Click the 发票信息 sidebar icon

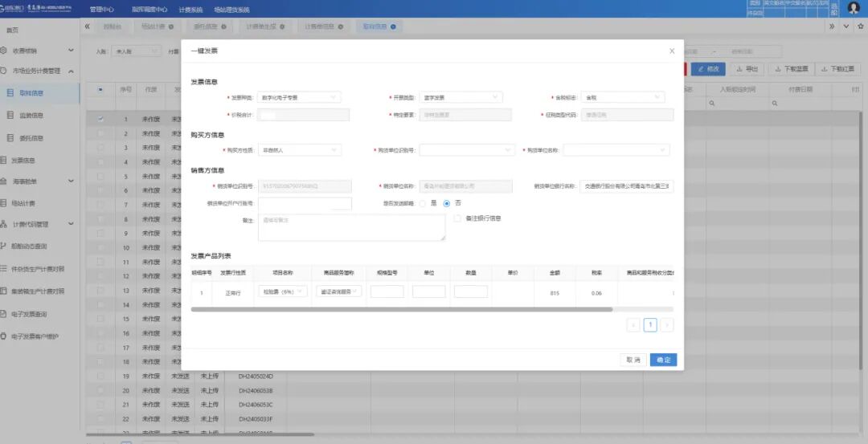point(3,161)
